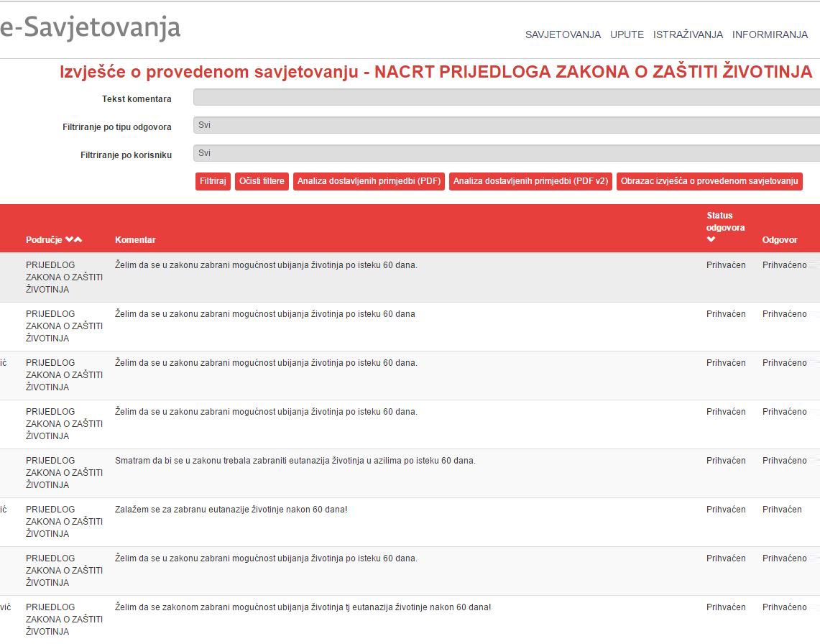Screen dimensions: 820x644
Task: Focus the Tekst komentara input field
Action: tap(506, 97)
